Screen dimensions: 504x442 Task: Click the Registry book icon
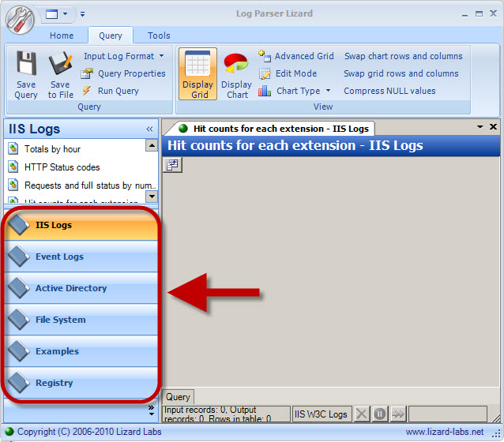(x=19, y=382)
